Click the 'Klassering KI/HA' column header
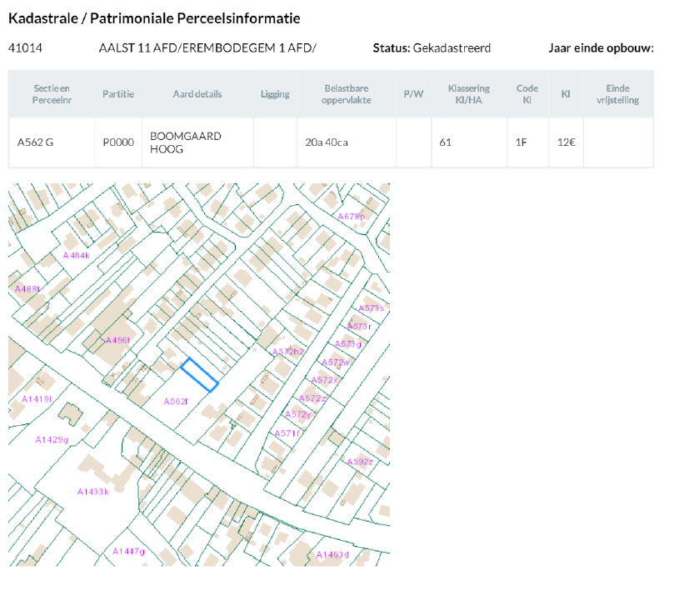 [468, 94]
